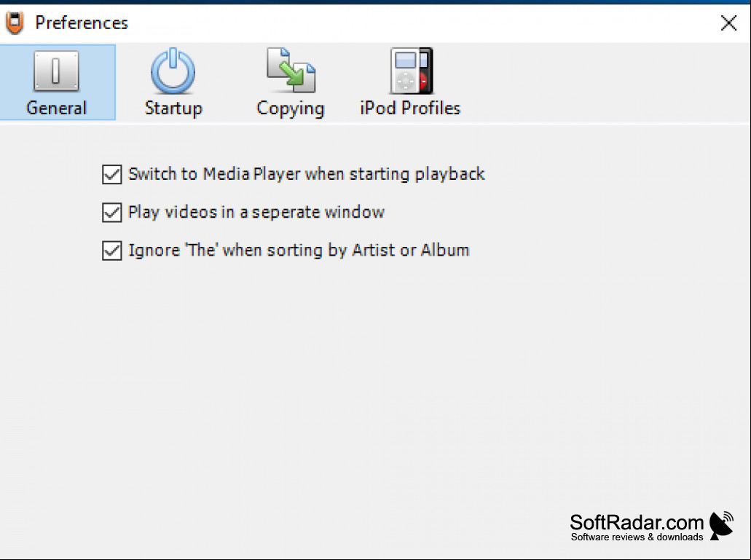Click the General light-switch icon
The width and height of the screenshot is (751, 560).
click(56, 71)
